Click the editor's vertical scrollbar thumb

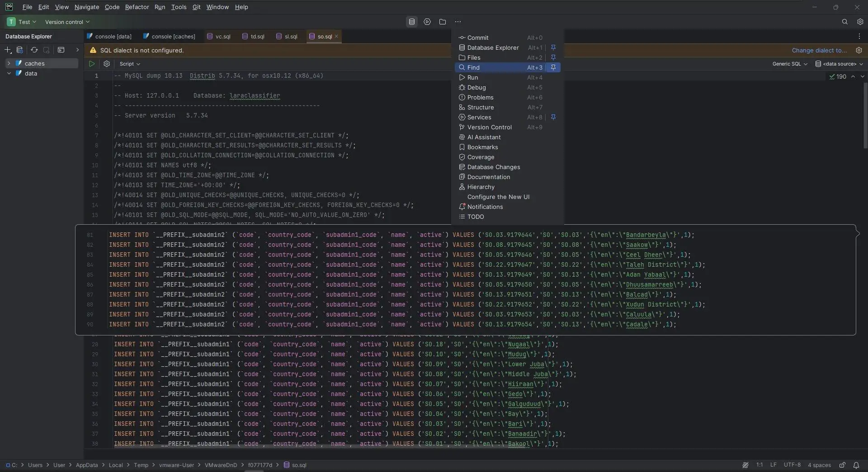865,115
